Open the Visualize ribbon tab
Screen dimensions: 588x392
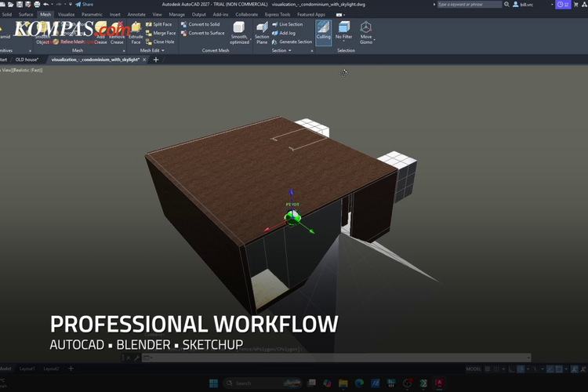click(66, 15)
